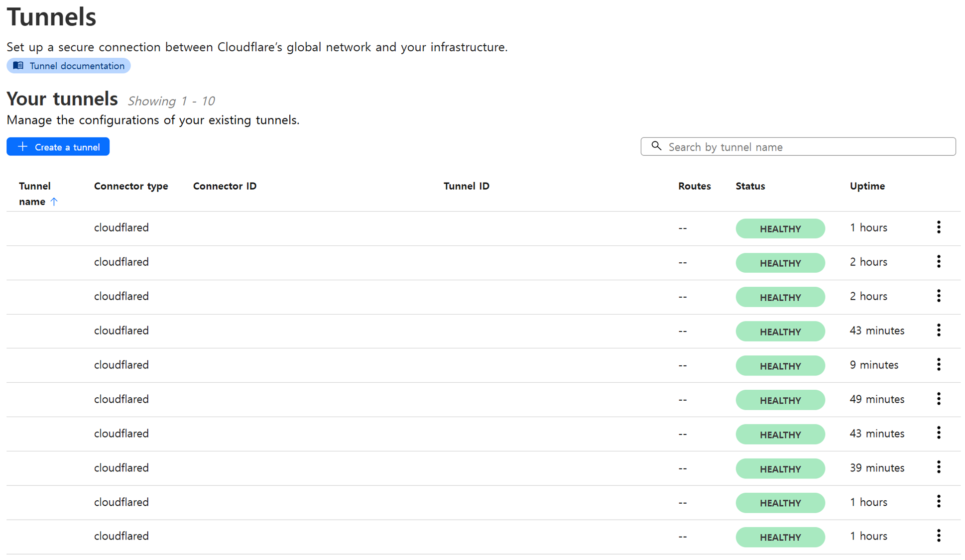The image size is (965, 560).
Task: Open kebab menu for 39 minutes uptime row
Action: (x=938, y=467)
